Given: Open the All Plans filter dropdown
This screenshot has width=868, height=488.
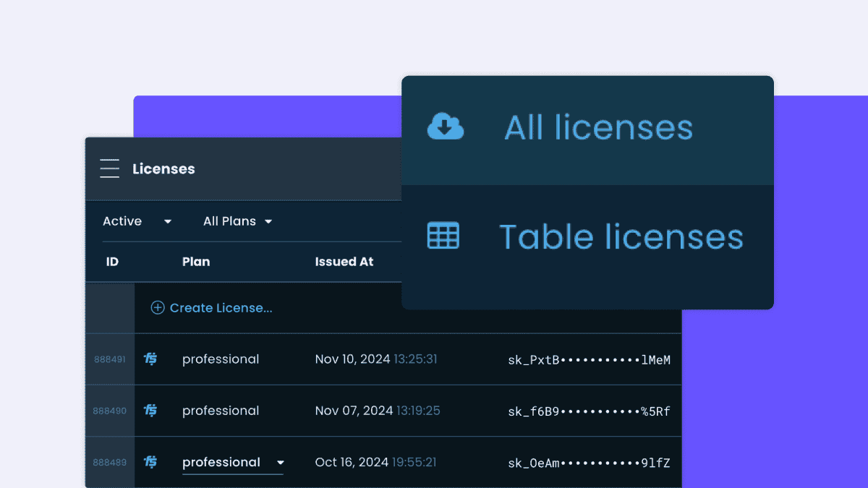Looking at the screenshot, I should coord(237,221).
